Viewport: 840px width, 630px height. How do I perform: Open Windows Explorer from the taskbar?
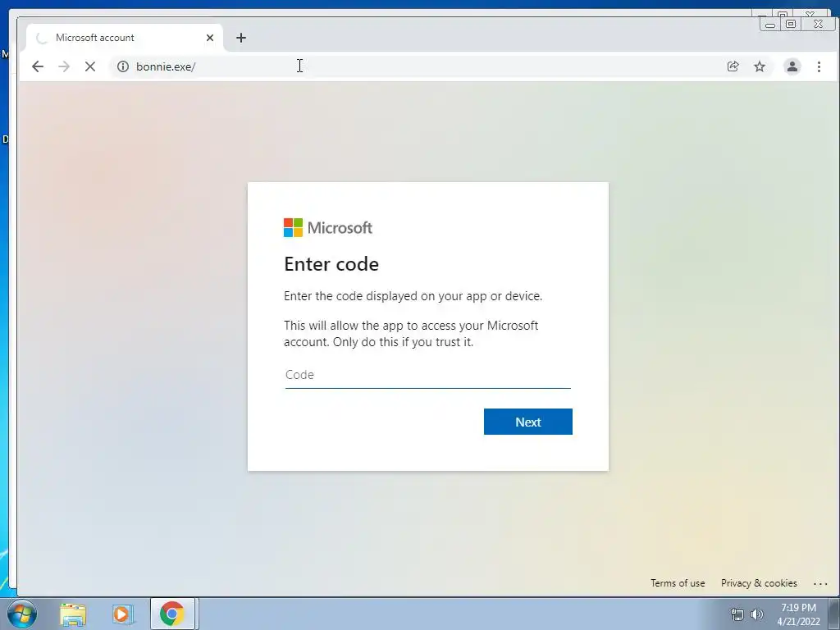tap(73, 614)
